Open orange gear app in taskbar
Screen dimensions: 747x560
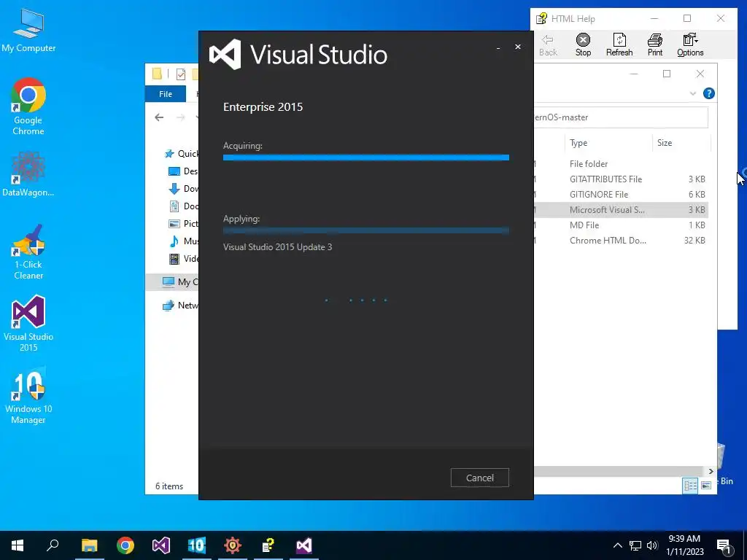pyautogui.click(x=233, y=545)
